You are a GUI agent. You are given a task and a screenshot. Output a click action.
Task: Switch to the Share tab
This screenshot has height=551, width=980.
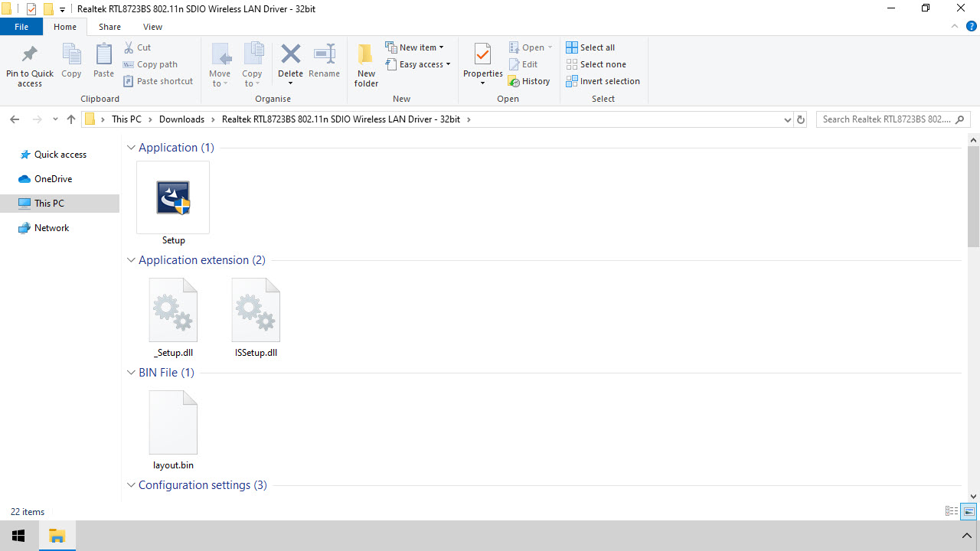point(109,27)
